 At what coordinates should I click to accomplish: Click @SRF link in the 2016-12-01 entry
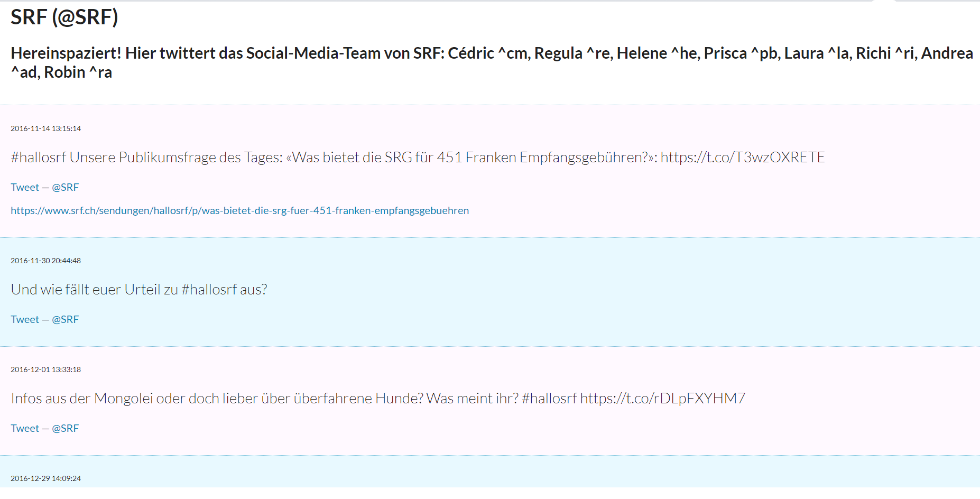pos(65,429)
